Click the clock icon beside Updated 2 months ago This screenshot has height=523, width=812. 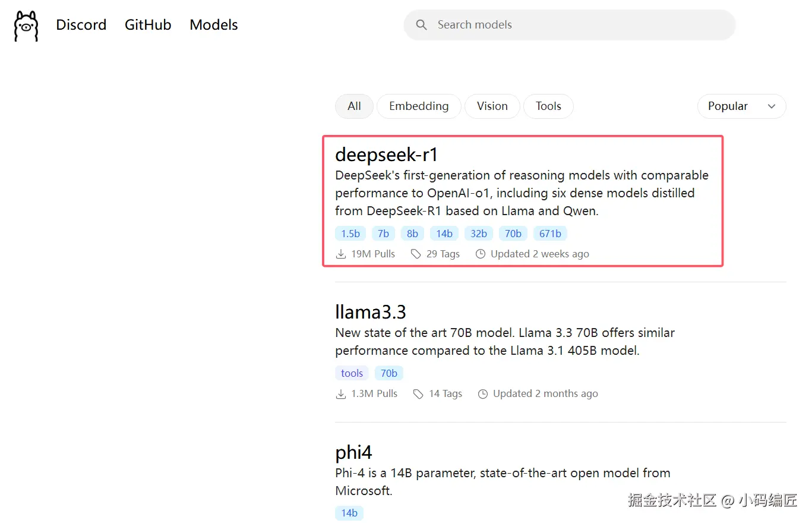click(x=483, y=394)
